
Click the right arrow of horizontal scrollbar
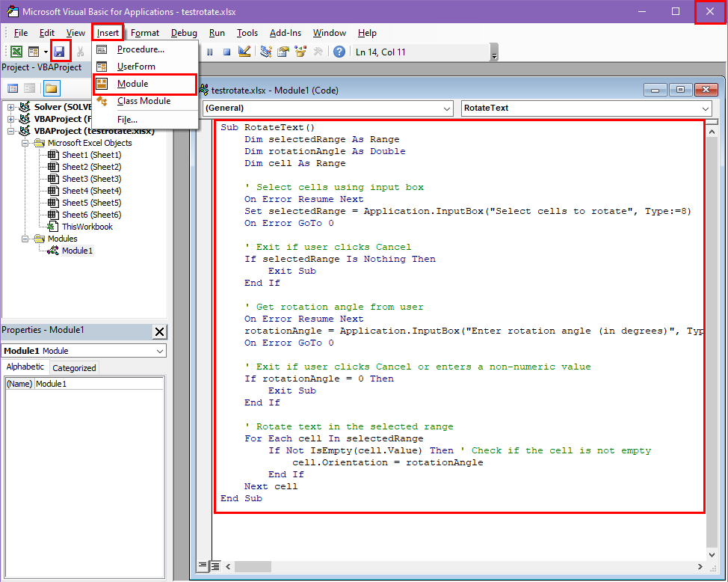pyautogui.click(x=700, y=566)
